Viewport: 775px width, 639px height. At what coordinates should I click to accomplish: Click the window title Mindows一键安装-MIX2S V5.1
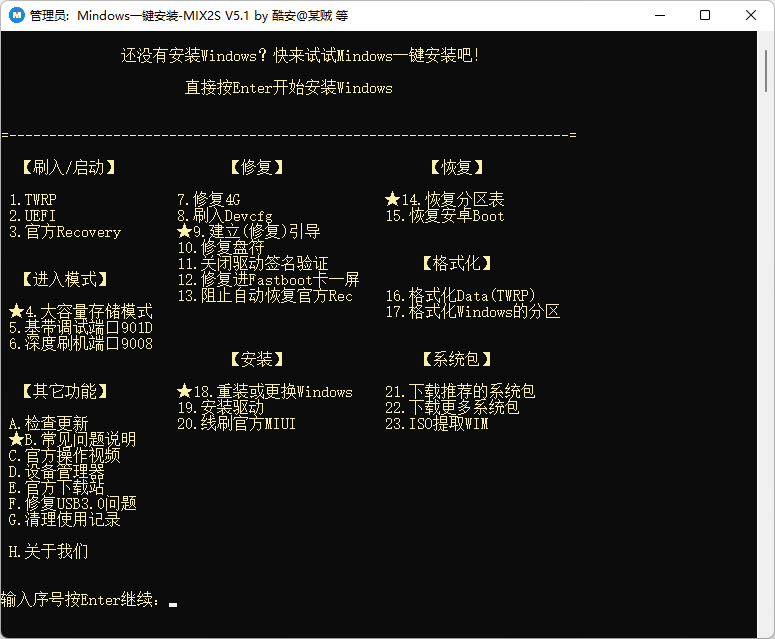[163, 15]
